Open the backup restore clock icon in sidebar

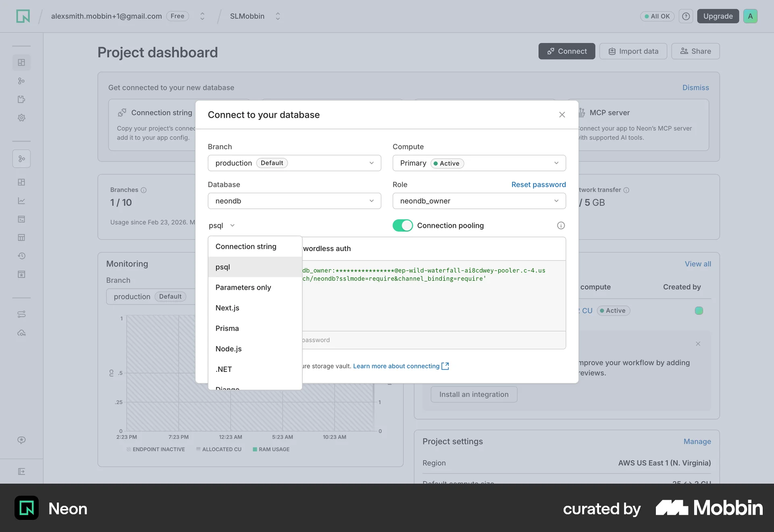21,256
